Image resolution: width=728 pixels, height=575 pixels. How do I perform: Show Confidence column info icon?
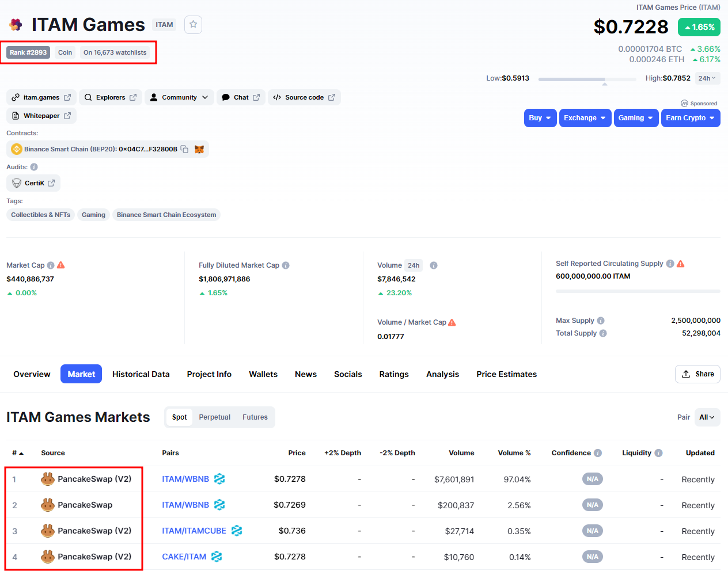[x=598, y=453]
